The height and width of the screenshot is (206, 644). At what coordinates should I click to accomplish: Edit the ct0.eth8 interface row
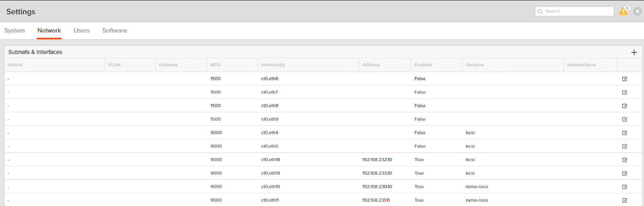(x=625, y=106)
